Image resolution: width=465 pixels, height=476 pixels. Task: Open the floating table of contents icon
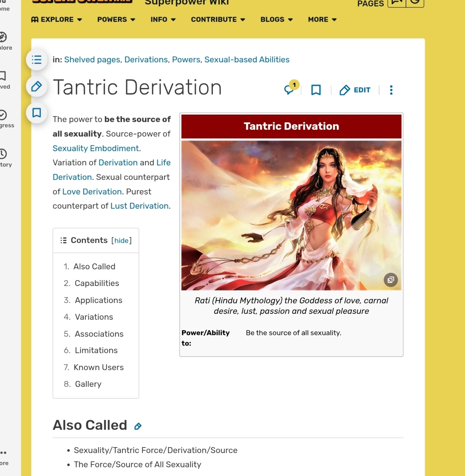pyautogui.click(x=37, y=60)
